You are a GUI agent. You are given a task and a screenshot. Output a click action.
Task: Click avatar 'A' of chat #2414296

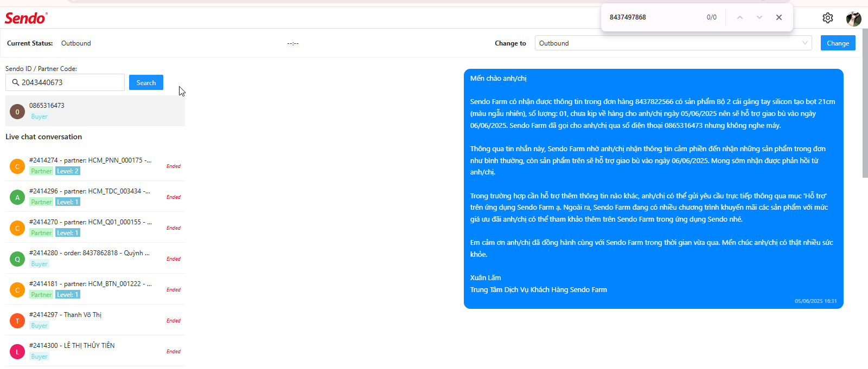click(x=17, y=197)
